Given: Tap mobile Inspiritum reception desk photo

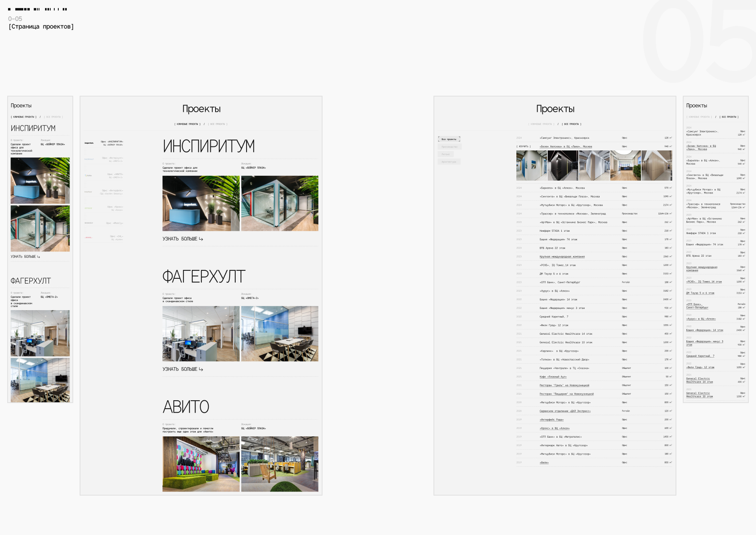Looking at the screenshot, I should point(40,181).
